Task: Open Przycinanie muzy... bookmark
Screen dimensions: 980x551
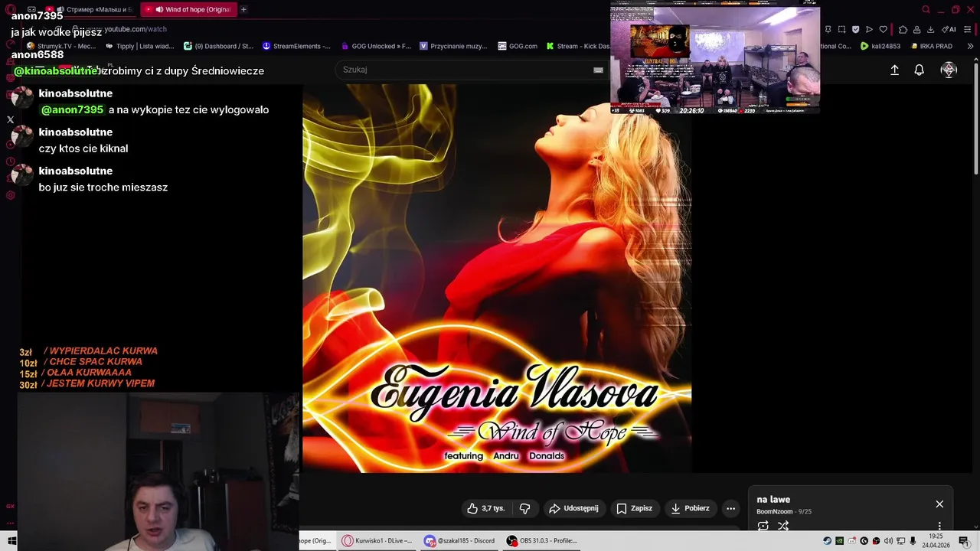Action: (453, 46)
